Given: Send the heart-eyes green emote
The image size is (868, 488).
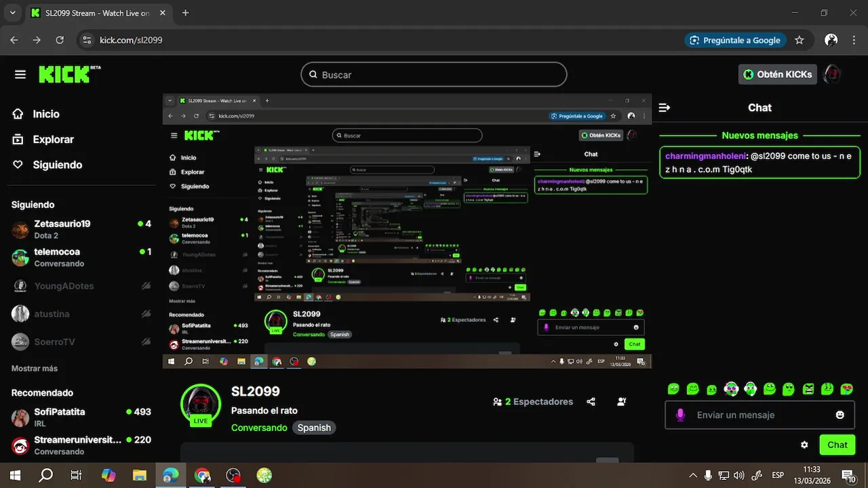Looking at the screenshot, I should [x=846, y=389].
